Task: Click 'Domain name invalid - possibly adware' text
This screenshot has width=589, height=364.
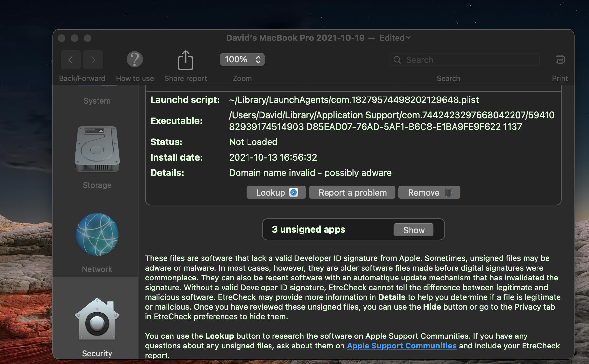Action: point(310,173)
